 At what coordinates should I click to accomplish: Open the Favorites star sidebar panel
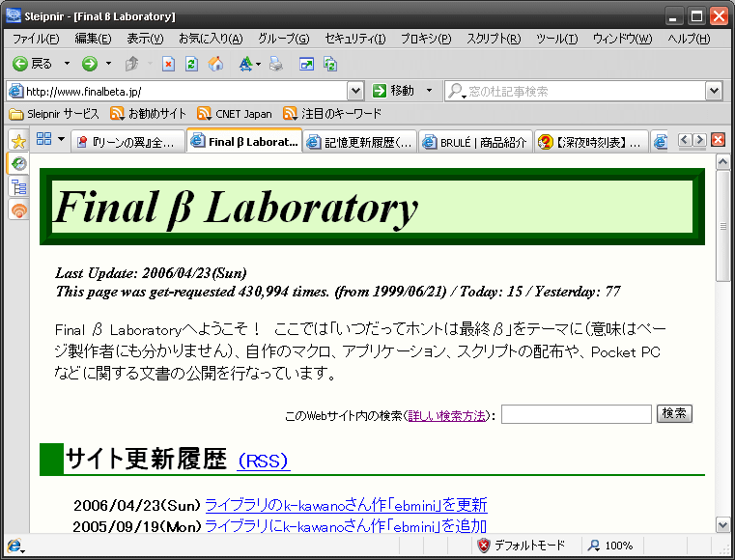pyautogui.click(x=18, y=141)
